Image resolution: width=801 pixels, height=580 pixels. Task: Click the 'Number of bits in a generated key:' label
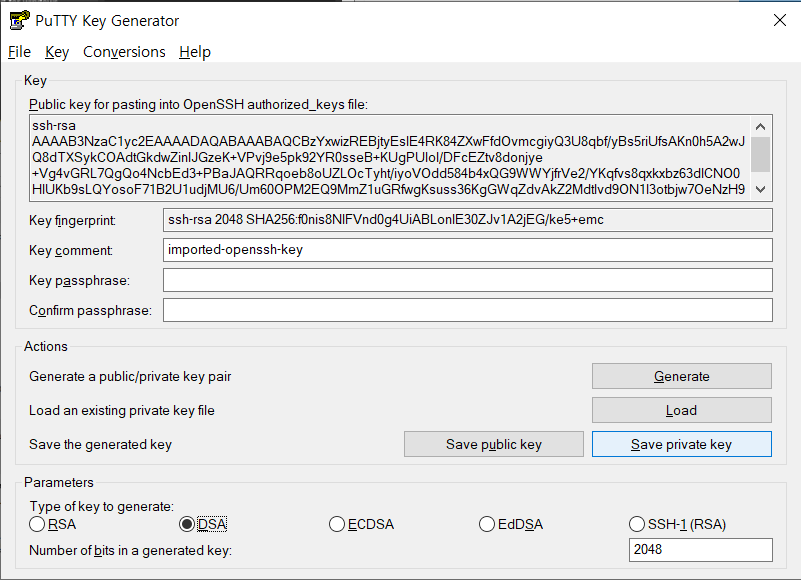[130, 550]
